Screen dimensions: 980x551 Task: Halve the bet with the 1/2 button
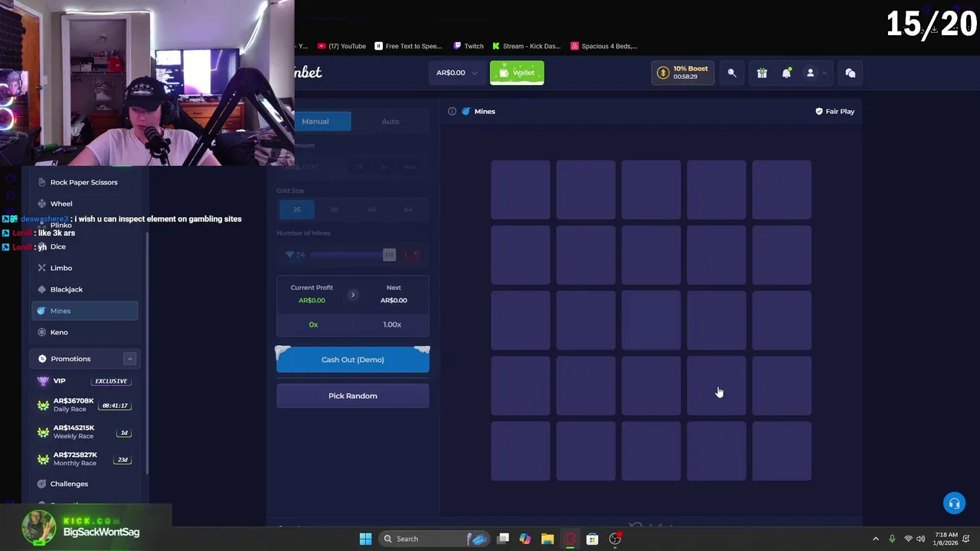pos(358,167)
